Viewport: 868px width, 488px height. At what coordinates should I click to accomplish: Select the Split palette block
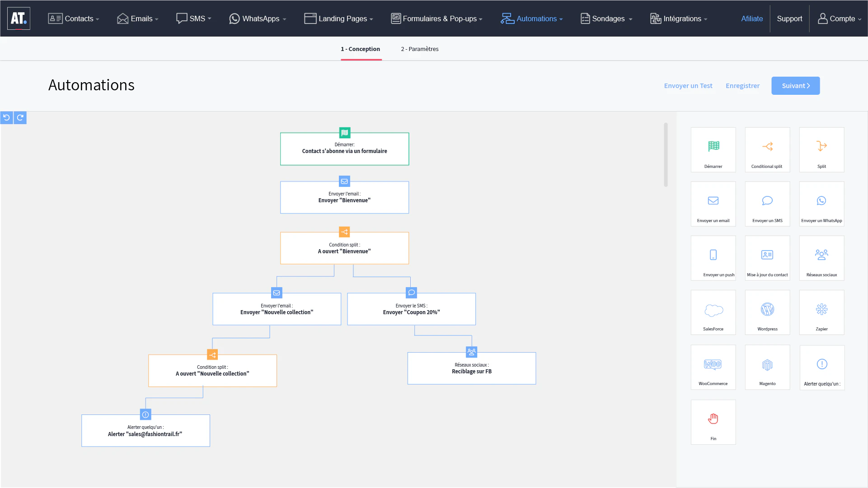(821, 150)
